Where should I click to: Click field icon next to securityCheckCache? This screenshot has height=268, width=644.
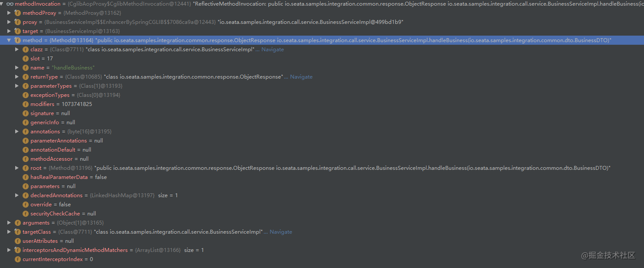[x=25, y=213]
